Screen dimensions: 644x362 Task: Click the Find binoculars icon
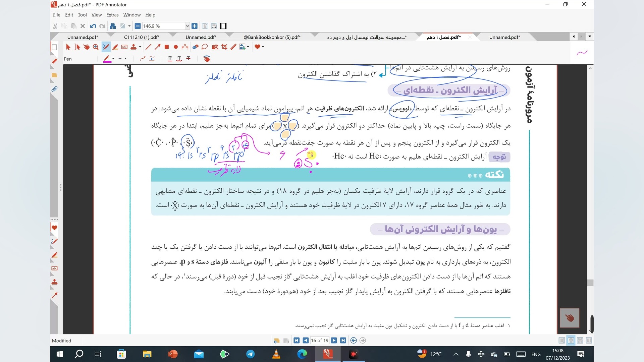click(113, 26)
